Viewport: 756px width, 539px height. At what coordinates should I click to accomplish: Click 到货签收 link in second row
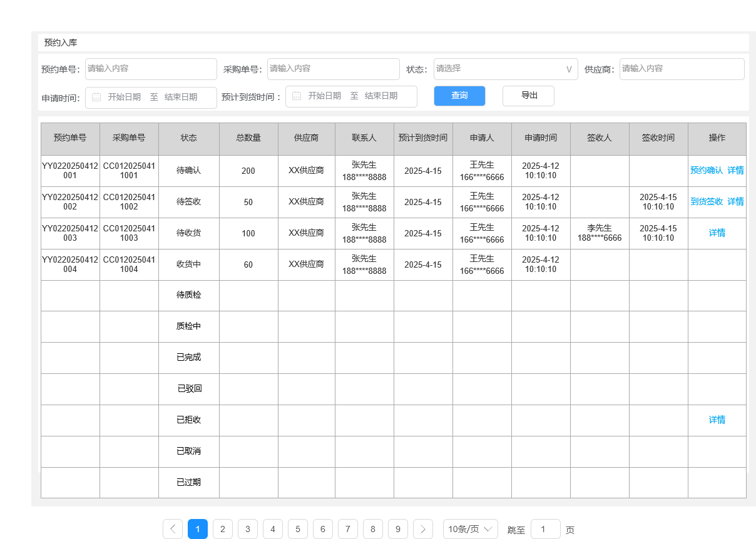(707, 201)
